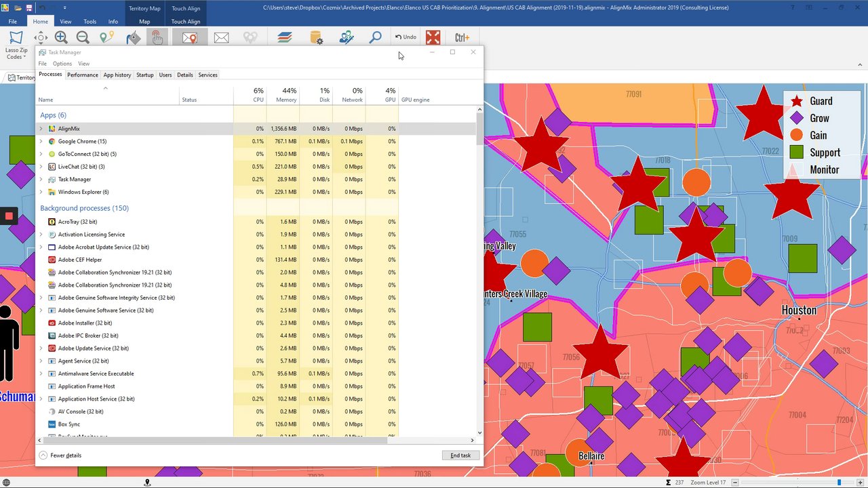The width and height of the screenshot is (868, 488).
Task: Expand the Google Chrome process group
Action: pos(41,142)
